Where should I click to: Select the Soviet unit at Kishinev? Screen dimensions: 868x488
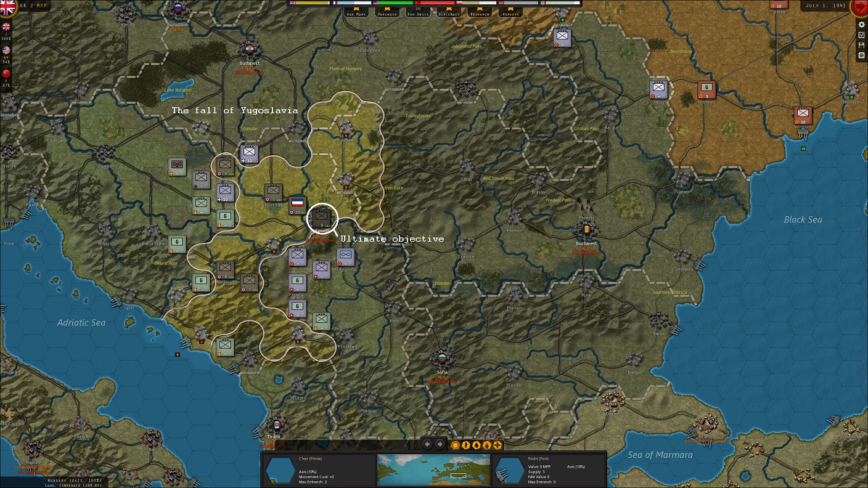click(706, 90)
